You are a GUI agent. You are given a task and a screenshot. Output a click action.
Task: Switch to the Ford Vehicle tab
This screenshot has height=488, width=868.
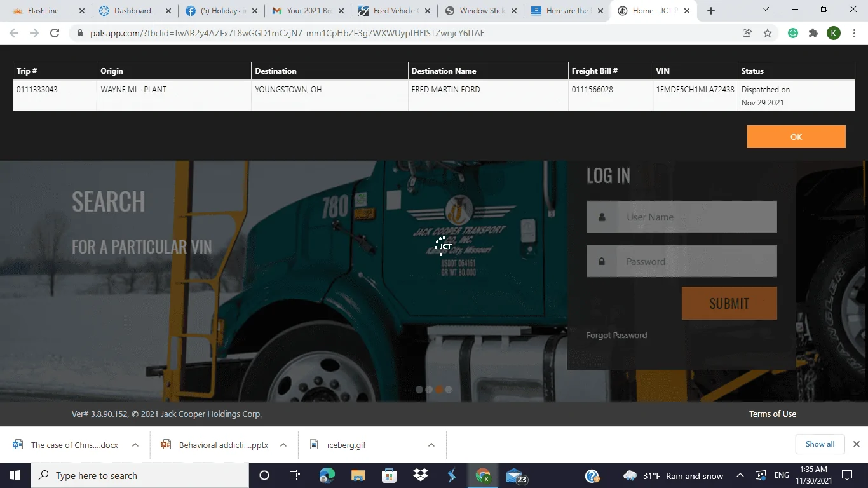(393, 11)
